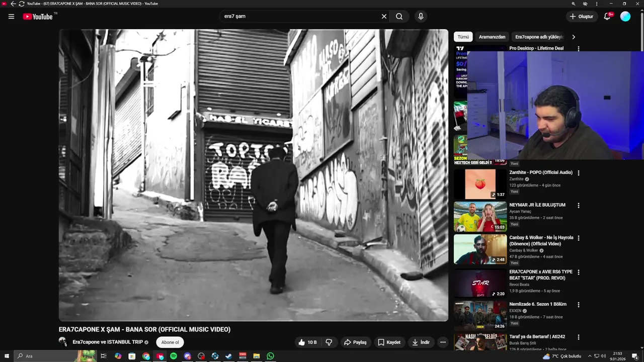This screenshot has height=362, width=644.
Task: Open Spotify from taskbar
Action: tap(174, 356)
